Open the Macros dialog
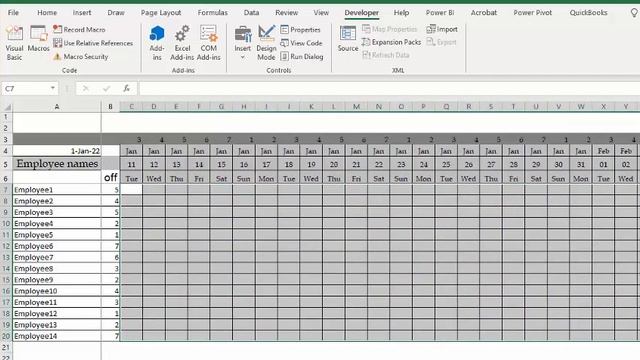The width and height of the screenshot is (640, 360). click(38, 39)
